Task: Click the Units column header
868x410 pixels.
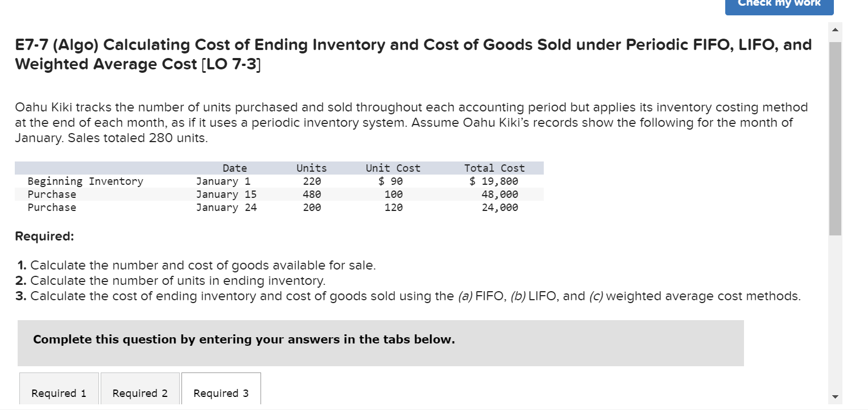Action: click(311, 168)
